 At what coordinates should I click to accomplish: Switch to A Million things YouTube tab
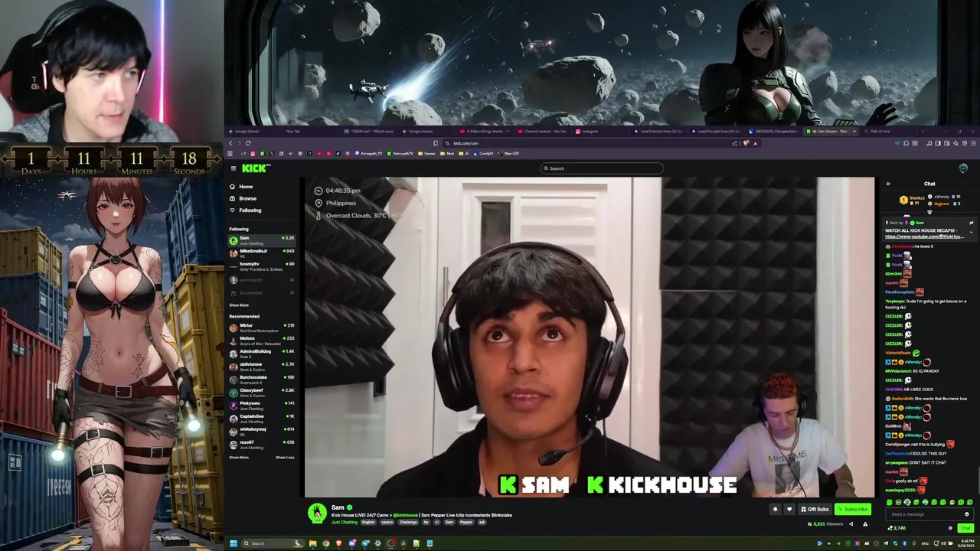pos(486,131)
